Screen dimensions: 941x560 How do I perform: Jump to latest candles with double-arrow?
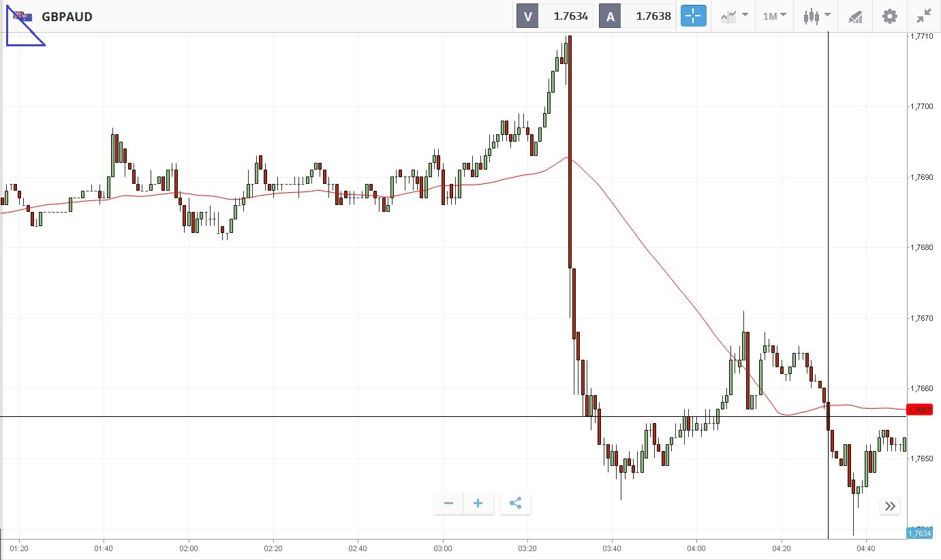(x=890, y=506)
